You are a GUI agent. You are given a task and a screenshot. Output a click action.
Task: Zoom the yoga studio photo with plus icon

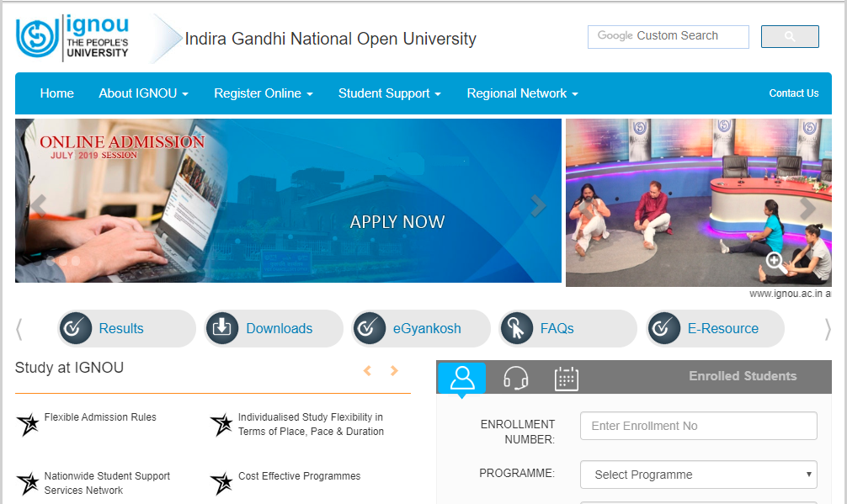coord(774,260)
